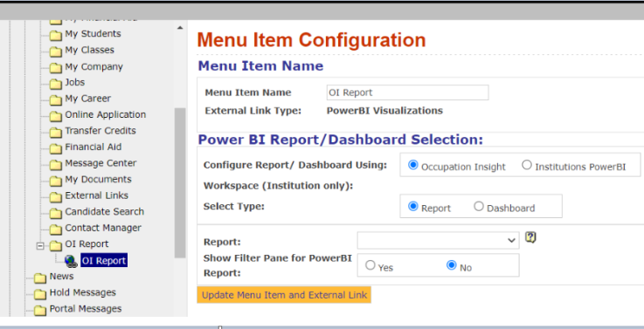Open Message Center tree item

coord(100,163)
